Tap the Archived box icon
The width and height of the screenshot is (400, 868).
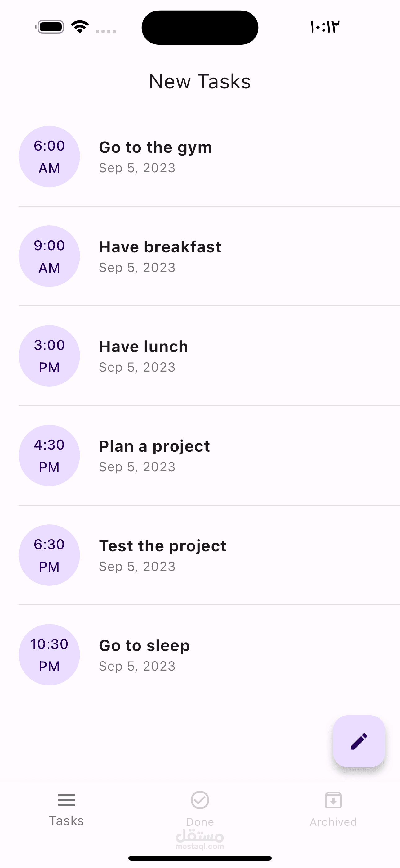(x=333, y=800)
